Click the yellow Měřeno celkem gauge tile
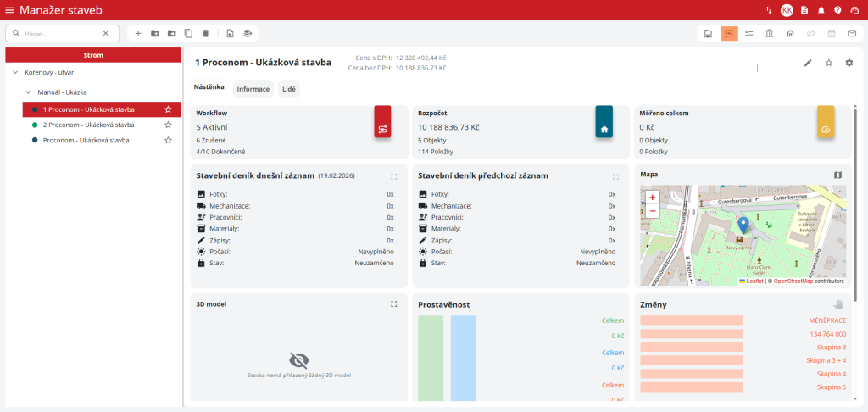The height and width of the screenshot is (412, 868). (x=826, y=129)
